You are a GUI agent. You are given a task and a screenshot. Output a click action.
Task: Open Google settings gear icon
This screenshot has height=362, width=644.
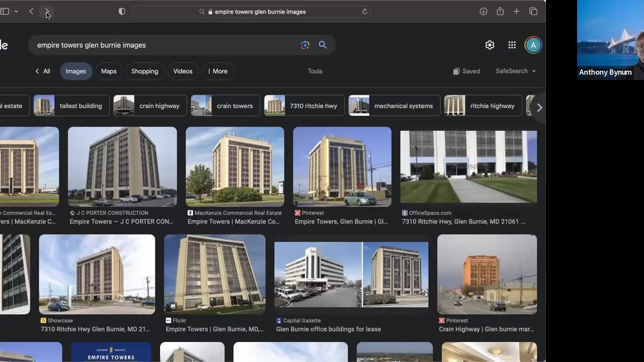coord(490,45)
